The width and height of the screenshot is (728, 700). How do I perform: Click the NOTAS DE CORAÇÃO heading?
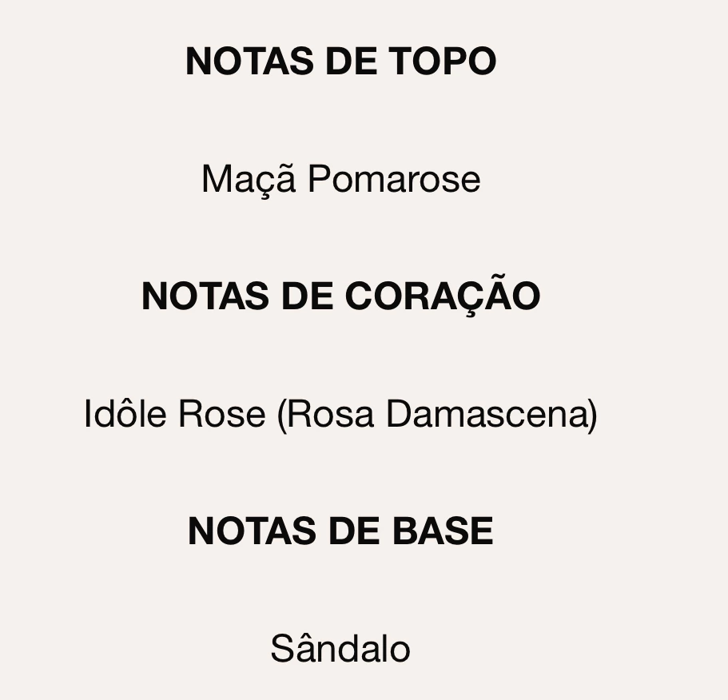pos(341,296)
